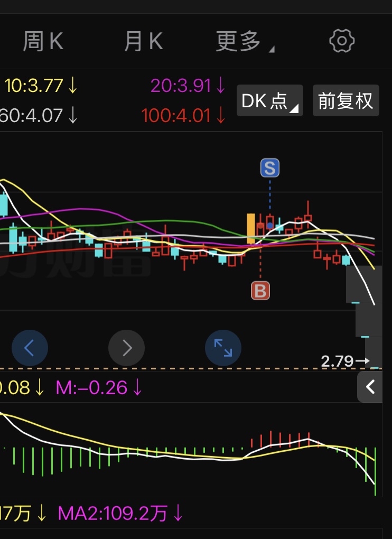Select the 10:3.77 moving average value

(41, 85)
